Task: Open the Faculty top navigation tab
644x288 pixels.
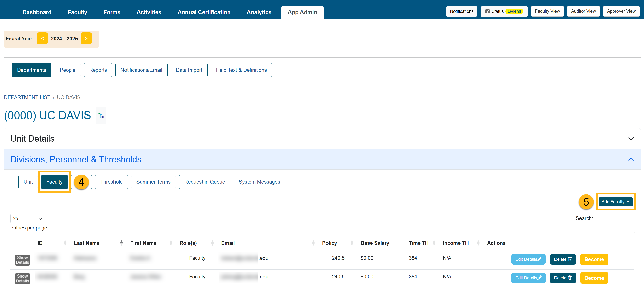Action: [x=78, y=12]
